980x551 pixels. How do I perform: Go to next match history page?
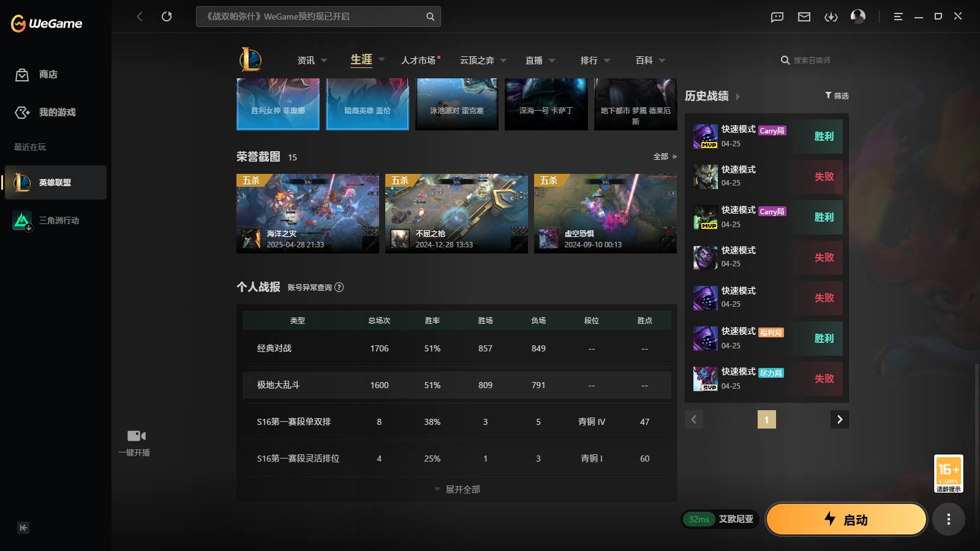[840, 419]
